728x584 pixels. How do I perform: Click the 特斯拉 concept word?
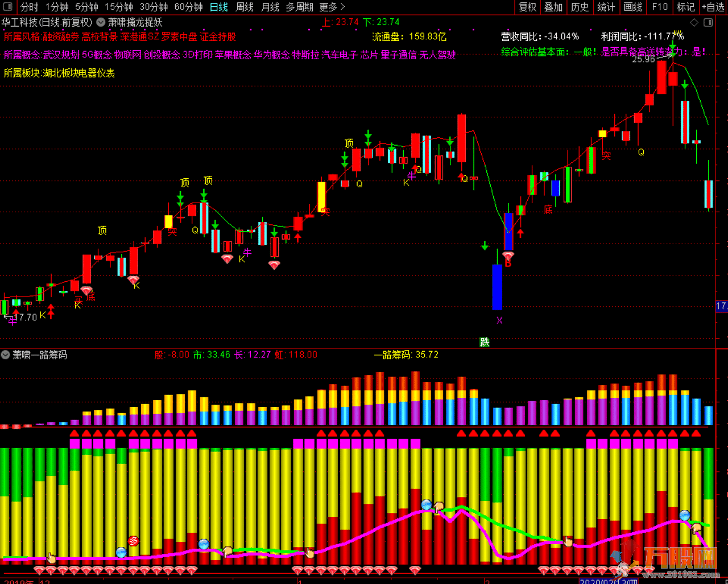coord(305,55)
